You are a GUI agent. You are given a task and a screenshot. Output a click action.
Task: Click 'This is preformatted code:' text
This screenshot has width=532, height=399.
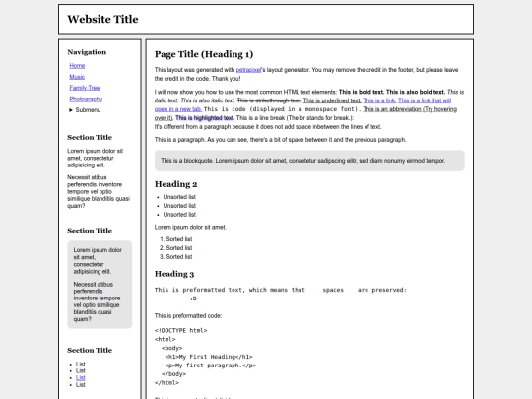[188, 316]
